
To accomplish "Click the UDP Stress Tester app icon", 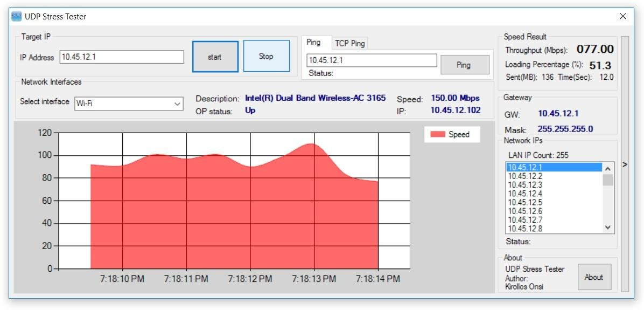I will click(x=17, y=17).
